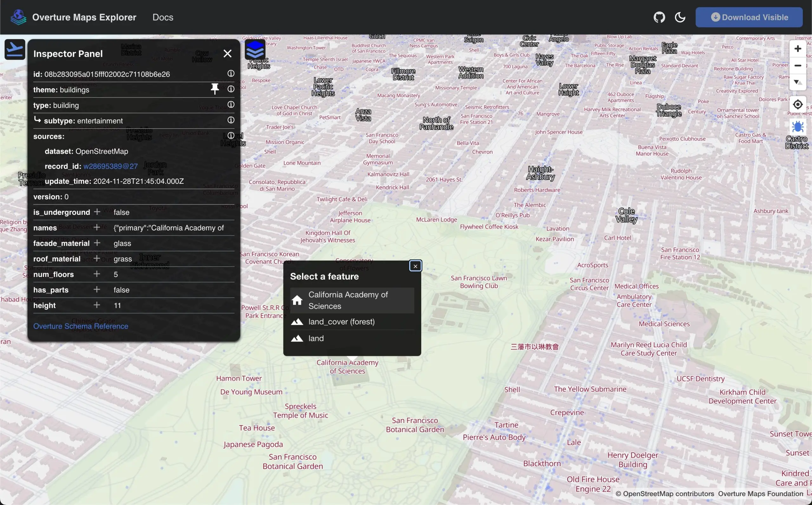Reset map bearing with compass icon
Viewport: 812px width, 505px height.
(x=798, y=82)
